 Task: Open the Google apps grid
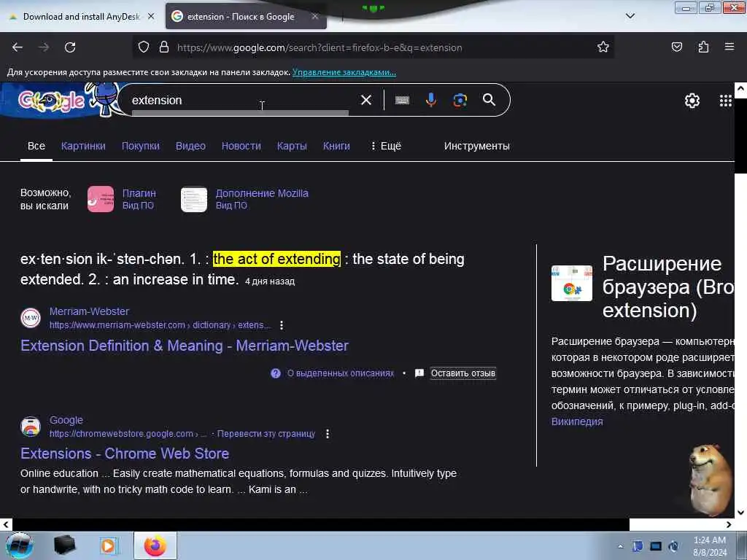coord(726,101)
